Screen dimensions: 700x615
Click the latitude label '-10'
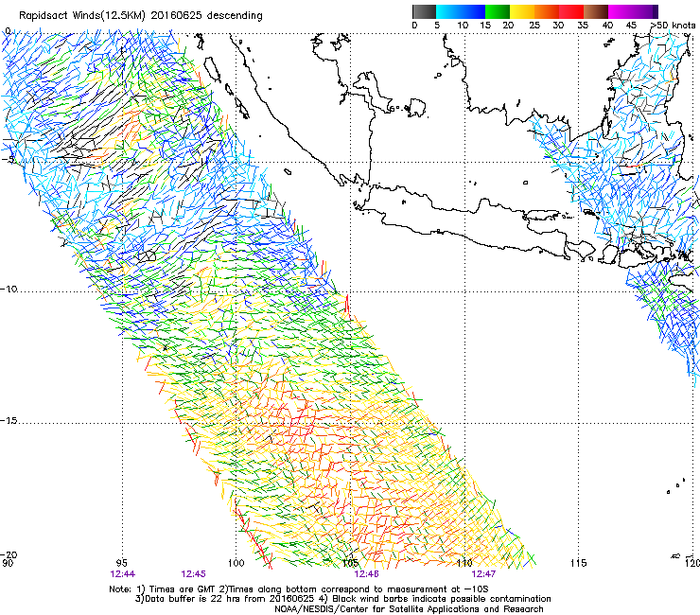[x=9, y=289]
